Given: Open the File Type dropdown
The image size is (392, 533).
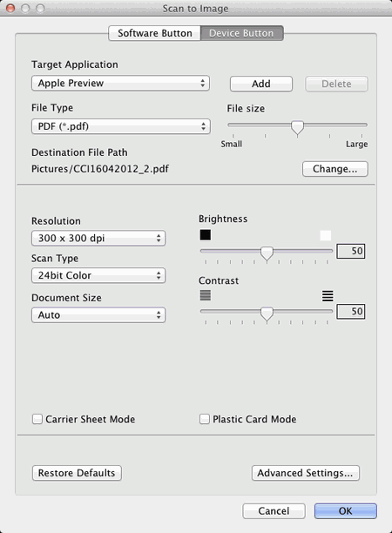Looking at the screenshot, I should click(121, 126).
